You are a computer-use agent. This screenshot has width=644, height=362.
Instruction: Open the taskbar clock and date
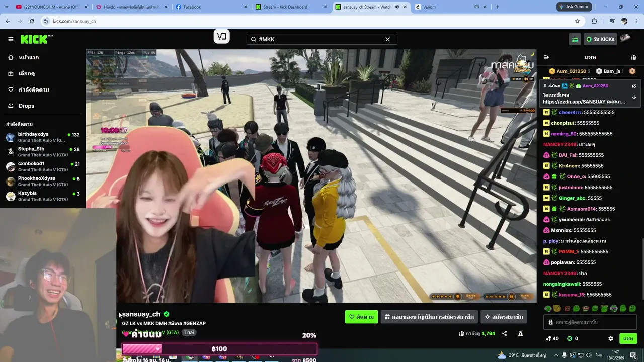tap(615, 355)
